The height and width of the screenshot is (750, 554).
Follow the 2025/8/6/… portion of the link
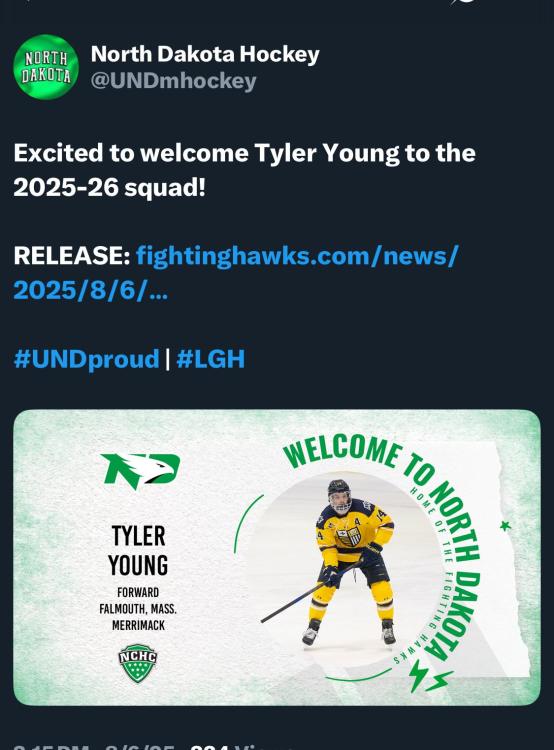91,290
